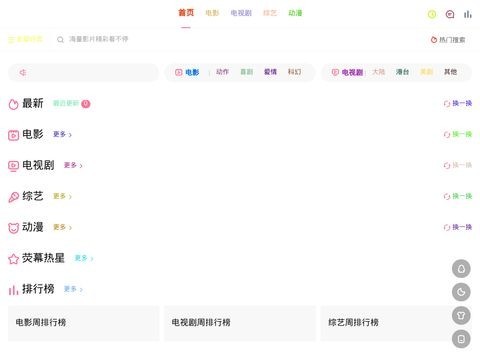Screen dimensions: 480x360
Task: Select the 动作 movie genre
Action: pyautogui.click(x=222, y=72)
